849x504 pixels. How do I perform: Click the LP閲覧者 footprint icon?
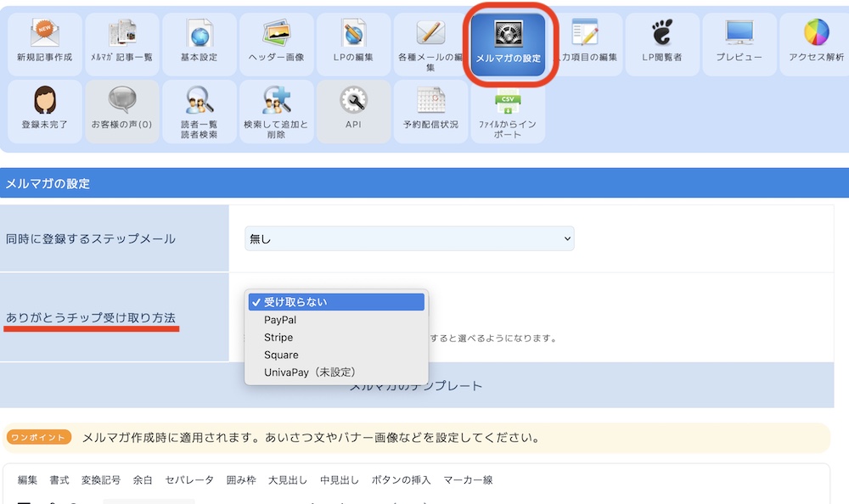tap(661, 35)
